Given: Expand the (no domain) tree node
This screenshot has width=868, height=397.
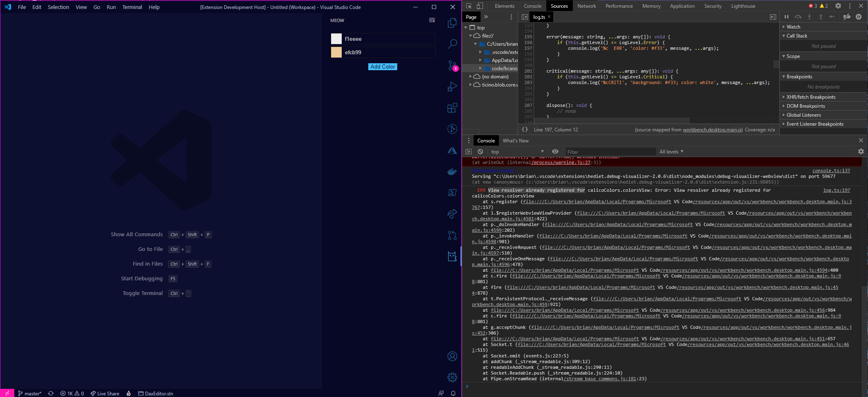Looking at the screenshot, I should pos(470,76).
